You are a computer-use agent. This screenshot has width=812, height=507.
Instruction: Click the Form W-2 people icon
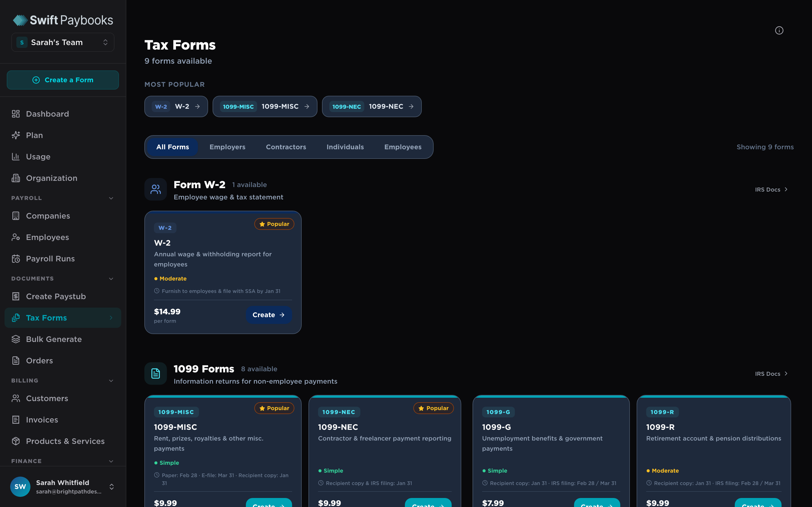coord(156,189)
